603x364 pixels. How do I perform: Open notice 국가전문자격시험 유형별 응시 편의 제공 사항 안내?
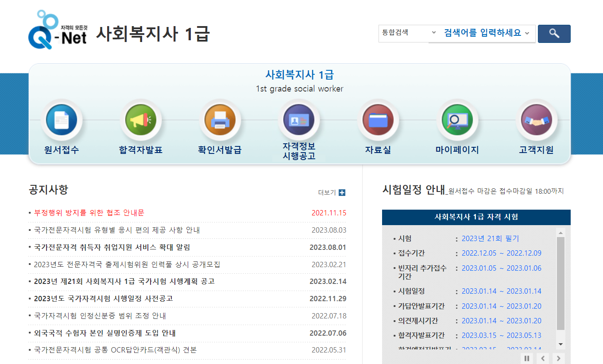[117, 230]
